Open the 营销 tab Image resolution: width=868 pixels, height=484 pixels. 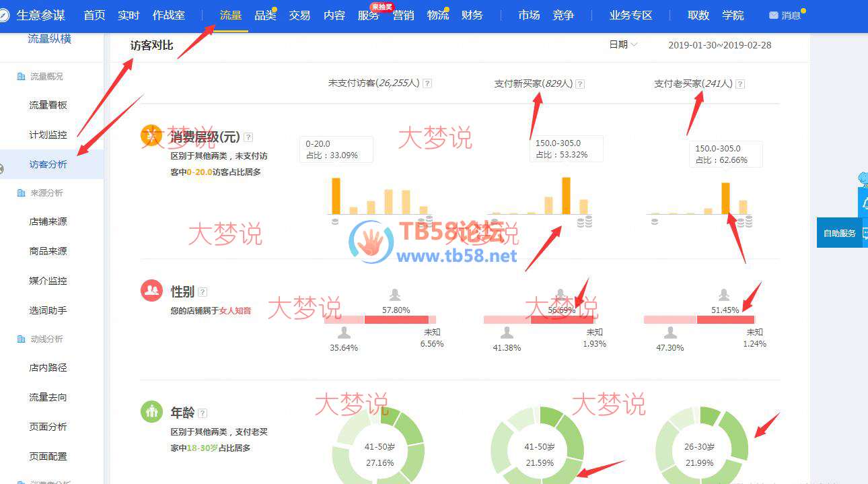click(x=404, y=15)
